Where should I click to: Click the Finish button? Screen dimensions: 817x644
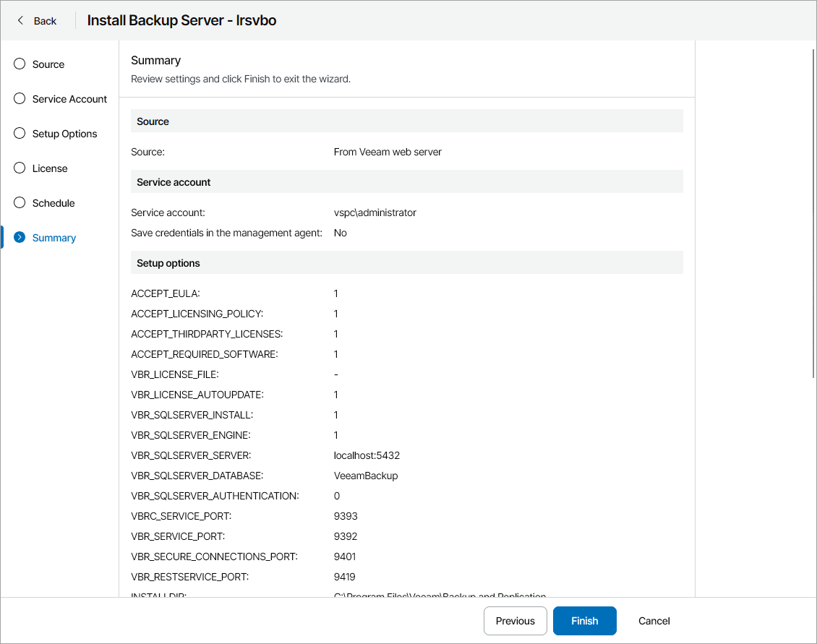[584, 620]
